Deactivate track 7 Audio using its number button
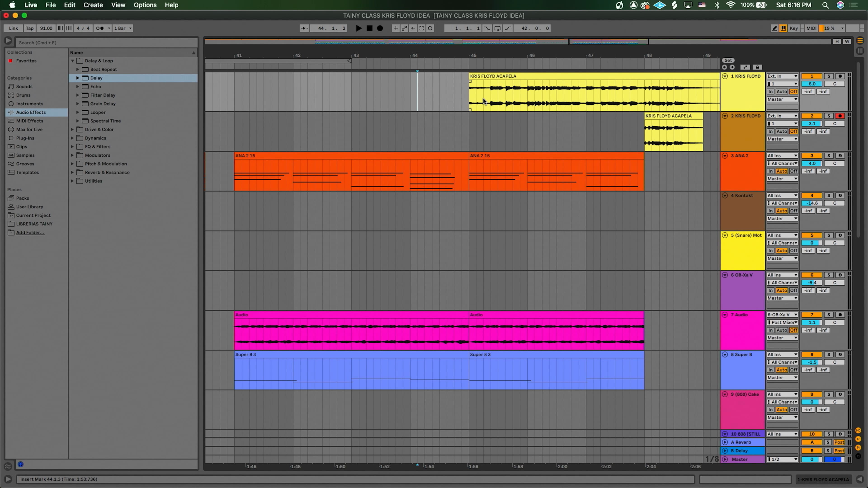 tap(811, 314)
